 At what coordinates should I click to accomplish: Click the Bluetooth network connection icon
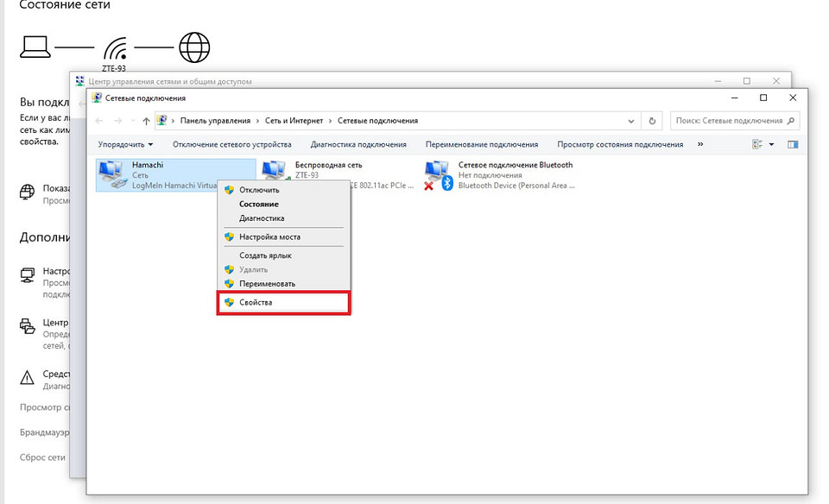click(x=438, y=174)
